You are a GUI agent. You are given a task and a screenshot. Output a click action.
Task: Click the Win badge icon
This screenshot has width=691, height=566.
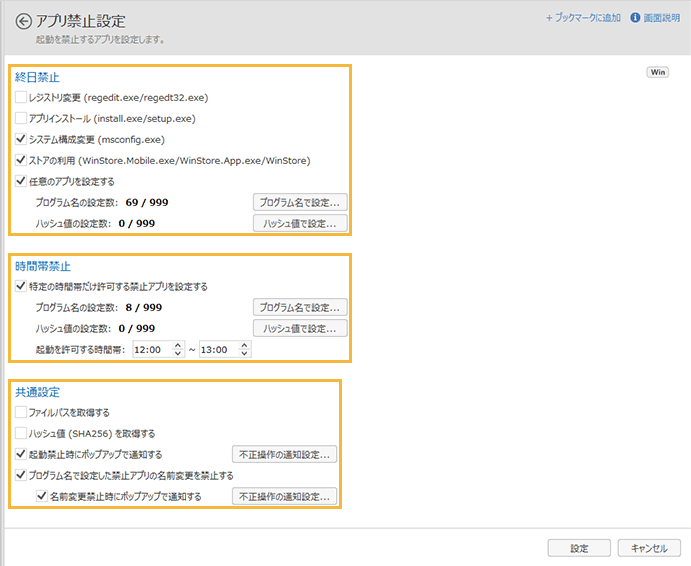[658, 72]
